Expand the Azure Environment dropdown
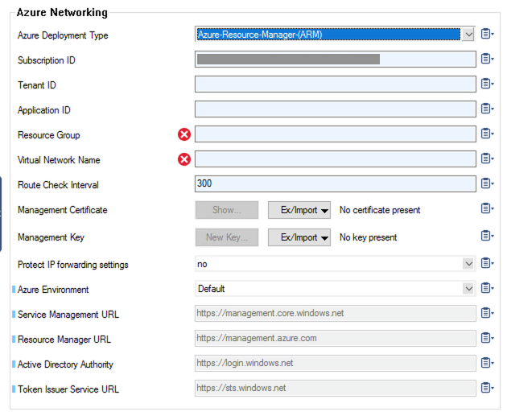 point(468,289)
